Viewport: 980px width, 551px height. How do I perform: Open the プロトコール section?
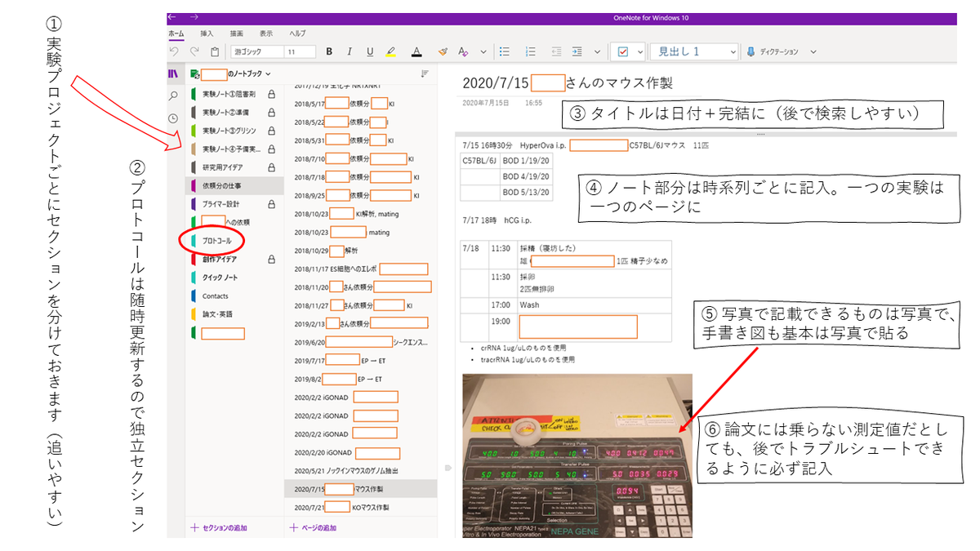235,242
